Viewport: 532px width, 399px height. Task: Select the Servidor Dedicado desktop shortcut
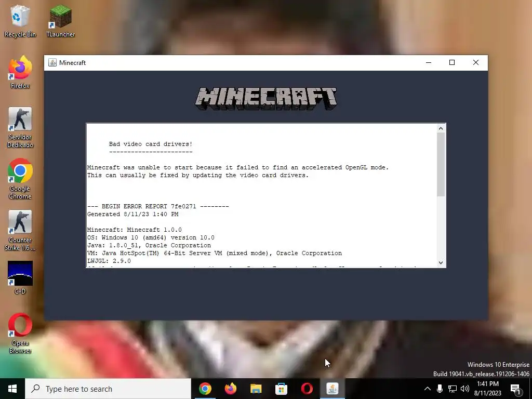pos(20,128)
